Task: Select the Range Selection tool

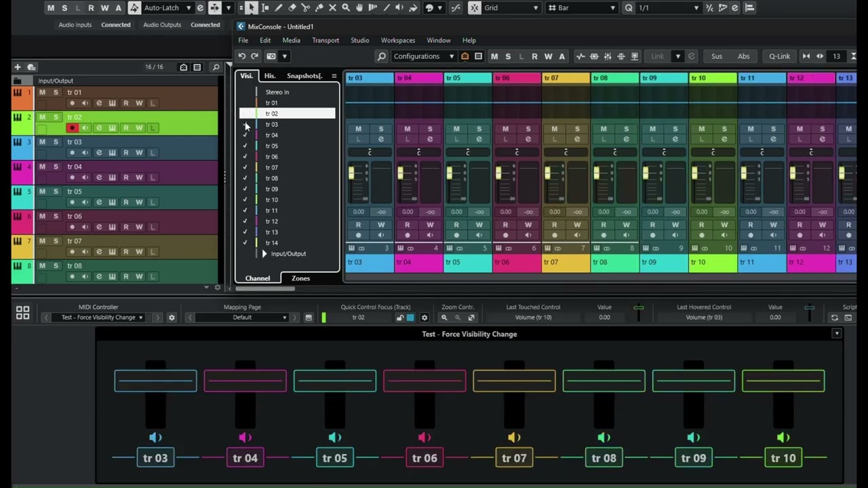Action: [x=265, y=7]
